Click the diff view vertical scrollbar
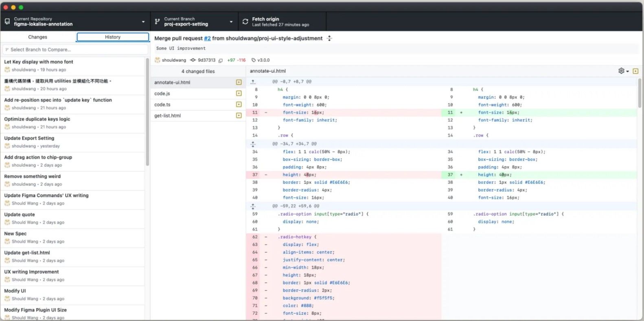 640,94
